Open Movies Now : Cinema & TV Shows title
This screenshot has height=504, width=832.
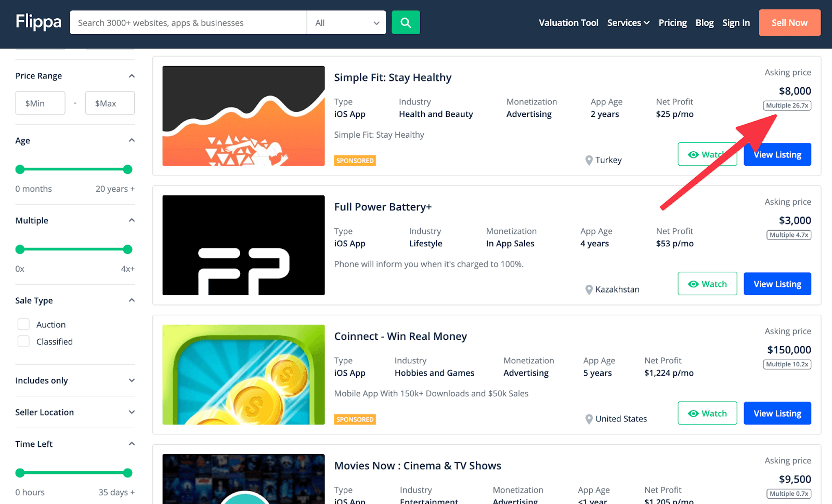(418, 466)
